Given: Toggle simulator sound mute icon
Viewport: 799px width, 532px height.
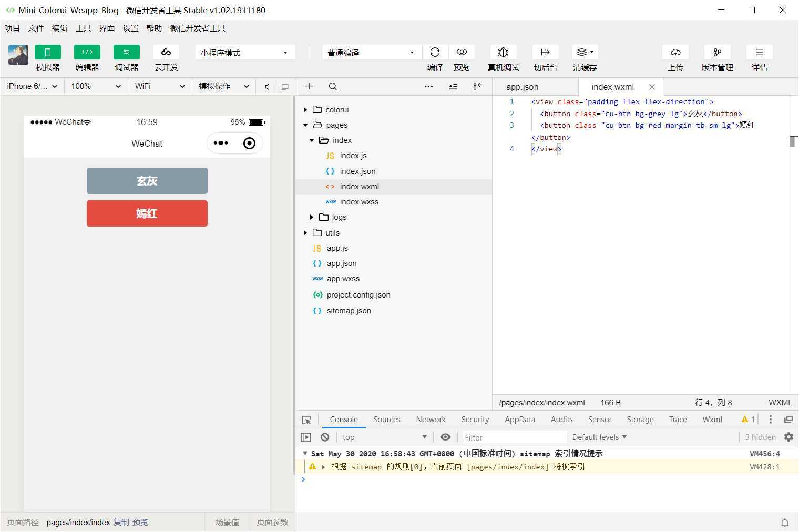Looking at the screenshot, I should coord(268,87).
